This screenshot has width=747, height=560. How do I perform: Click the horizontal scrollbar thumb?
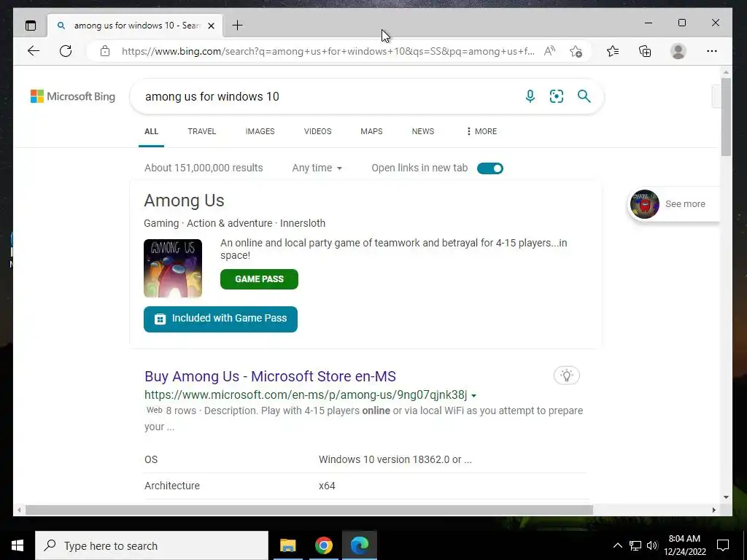[x=309, y=510]
